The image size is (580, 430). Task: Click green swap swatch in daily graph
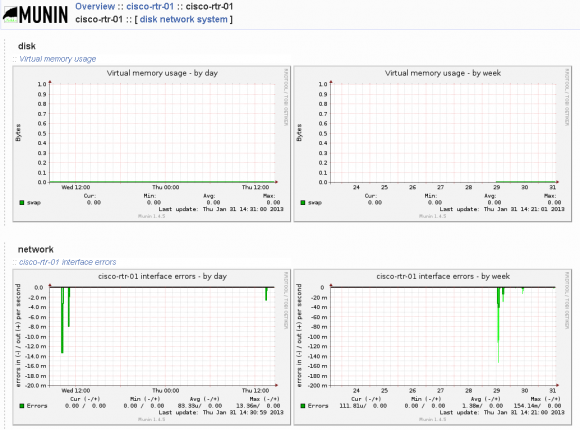[x=22, y=202]
